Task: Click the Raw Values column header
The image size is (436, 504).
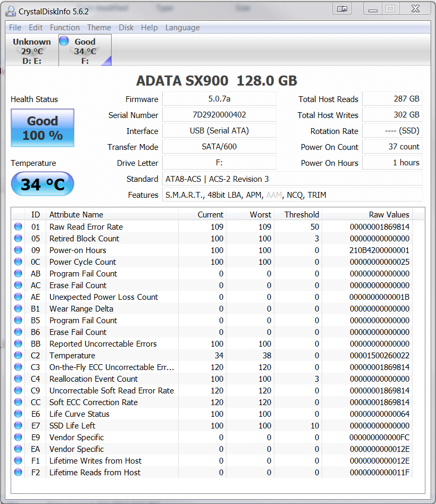Action: [389, 215]
